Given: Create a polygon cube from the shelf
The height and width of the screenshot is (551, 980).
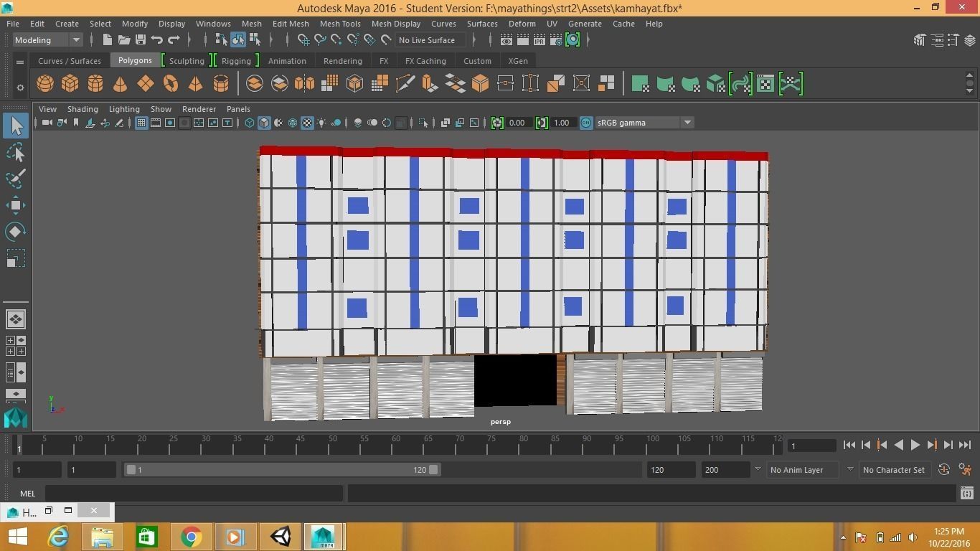Looking at the screenshot, I should [70, 84].
